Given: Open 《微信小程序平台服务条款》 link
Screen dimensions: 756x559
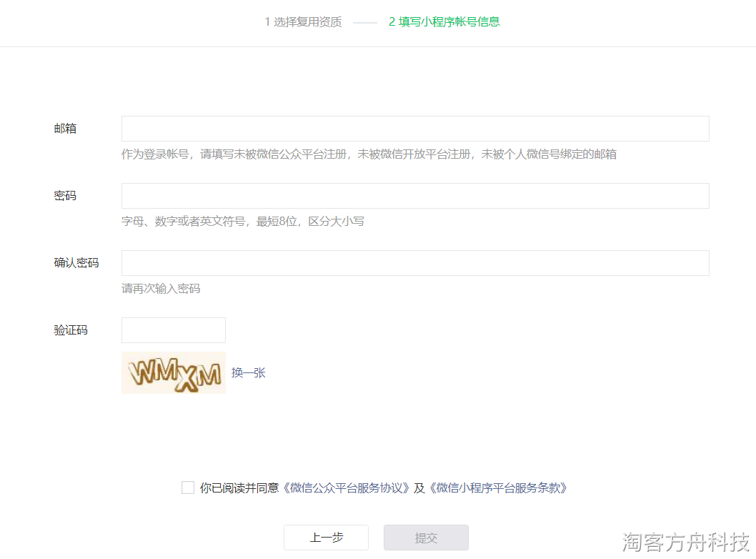Looking at the screenshot, I should [498, 488].
